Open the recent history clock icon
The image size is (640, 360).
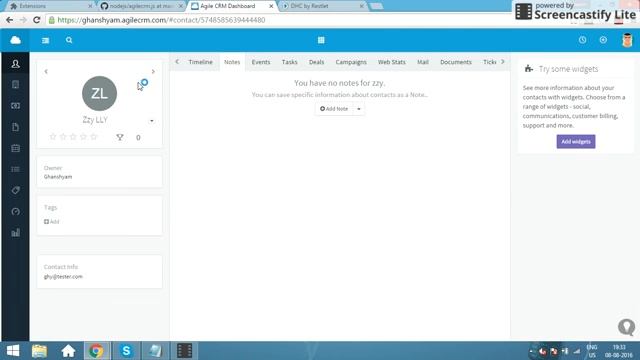coord(582,40)
